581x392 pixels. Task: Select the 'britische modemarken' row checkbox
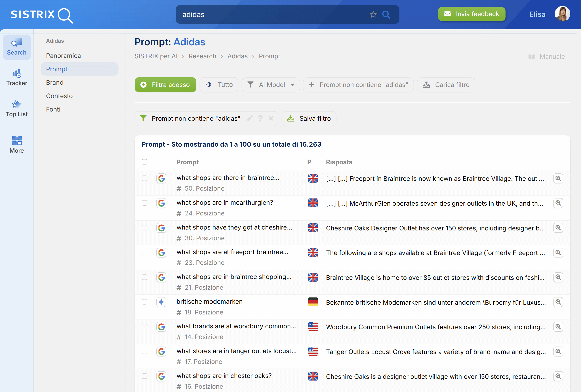[x=144, y=302]
